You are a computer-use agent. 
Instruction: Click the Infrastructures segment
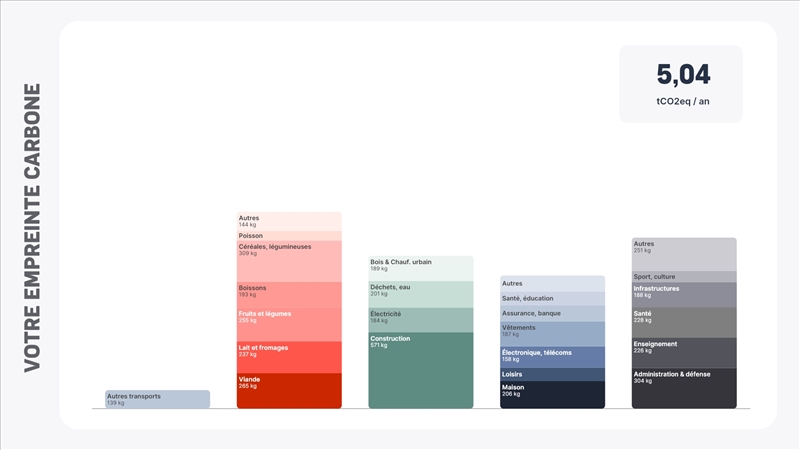point(684,295)
